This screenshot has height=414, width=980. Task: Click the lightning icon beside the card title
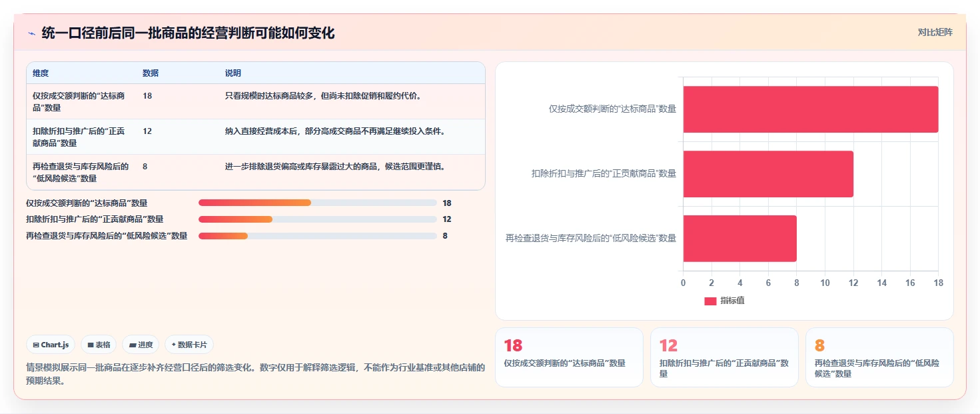31,33
